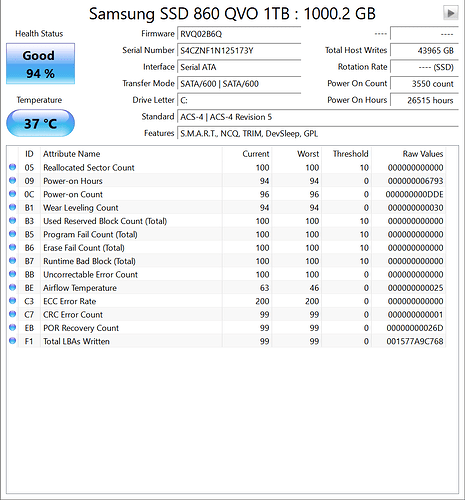
Task: Click the ID cell F1
Action: click(x=29, y=341)
